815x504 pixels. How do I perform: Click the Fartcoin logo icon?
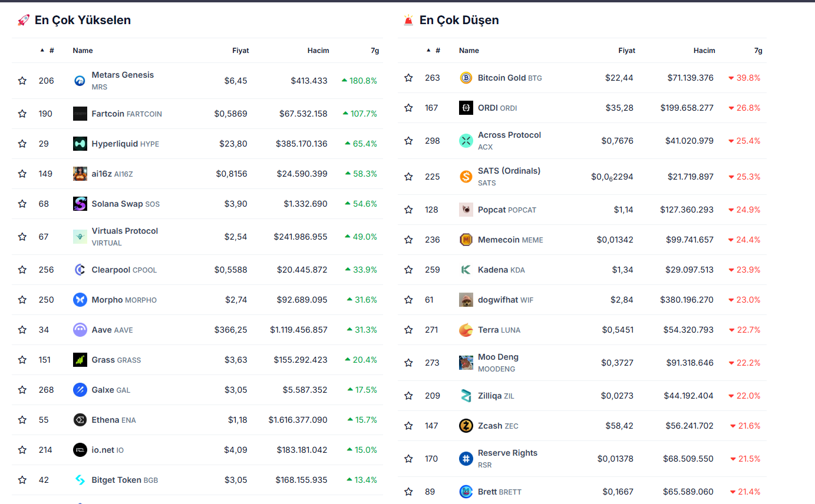[x=80, y=114]
